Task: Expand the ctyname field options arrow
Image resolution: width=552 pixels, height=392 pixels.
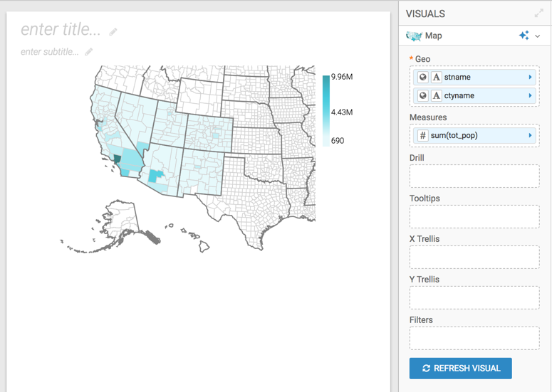Action: pos(530,95)
